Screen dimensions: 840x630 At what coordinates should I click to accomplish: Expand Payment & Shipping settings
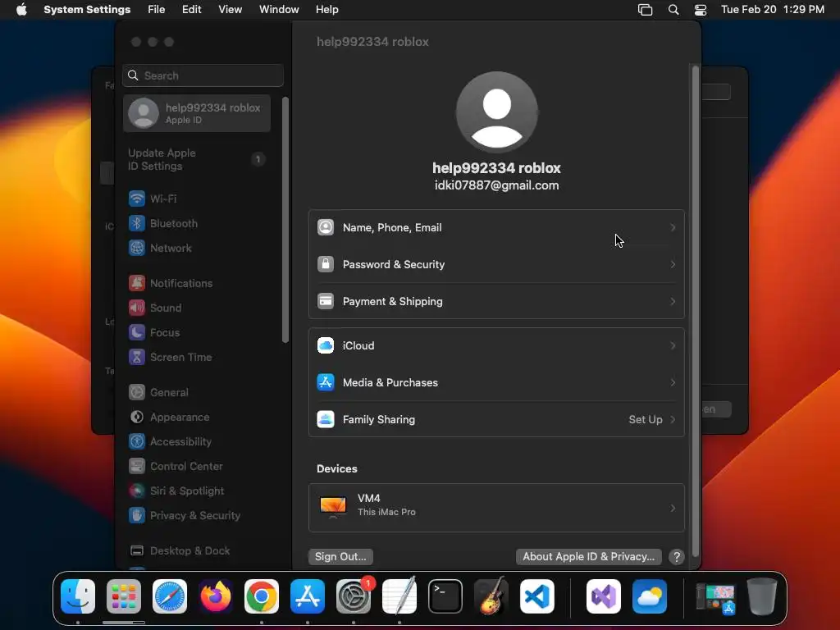496,302
